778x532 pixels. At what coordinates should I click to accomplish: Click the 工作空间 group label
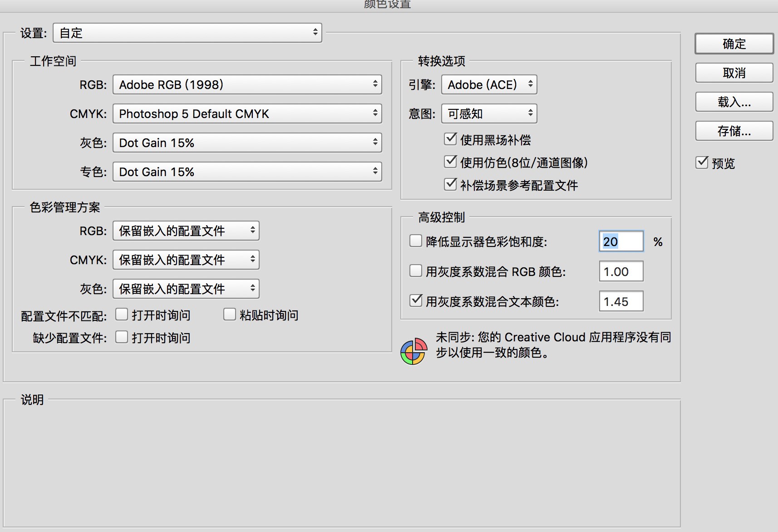tap(53, 61)
